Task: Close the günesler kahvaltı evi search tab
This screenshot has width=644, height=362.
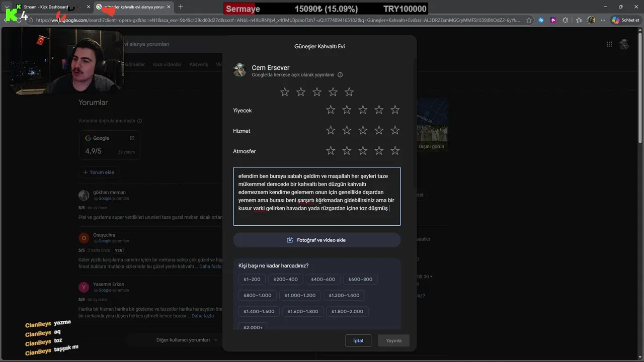Action: tap(169, 7)
